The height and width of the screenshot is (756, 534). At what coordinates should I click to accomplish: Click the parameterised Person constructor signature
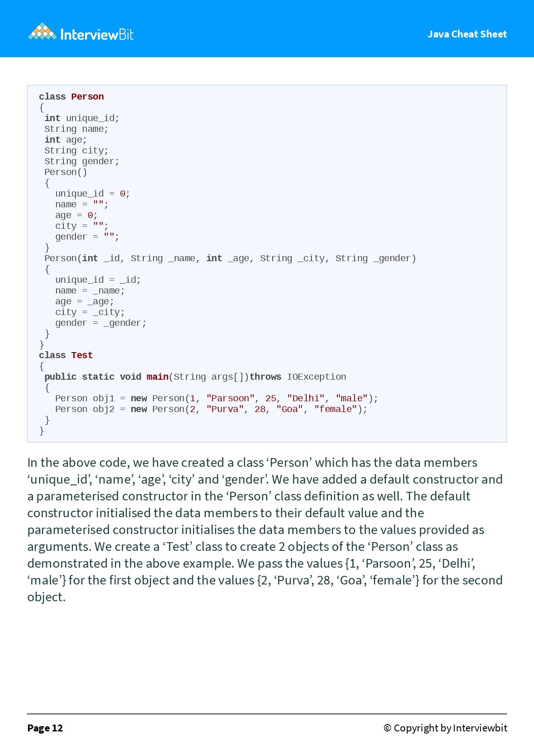coord(230,258)
